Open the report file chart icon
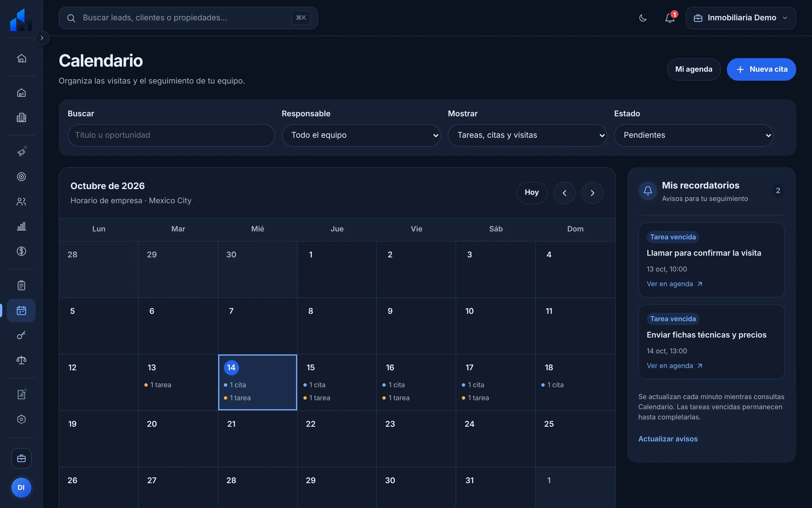This screenshot has height=508, width=812. pos(21,395)
